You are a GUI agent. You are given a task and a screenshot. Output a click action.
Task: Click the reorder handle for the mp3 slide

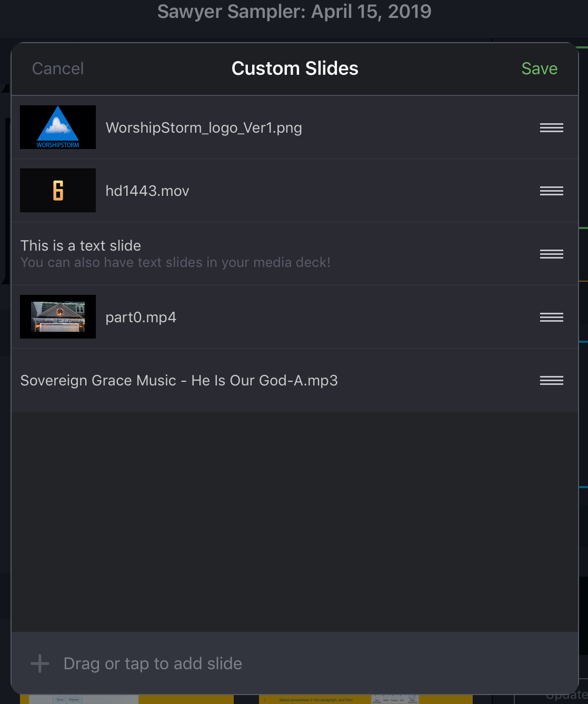[x=551, y=380]
